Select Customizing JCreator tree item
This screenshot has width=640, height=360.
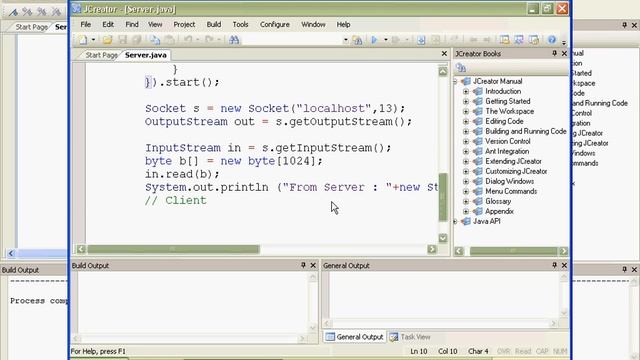coord(516,171)
